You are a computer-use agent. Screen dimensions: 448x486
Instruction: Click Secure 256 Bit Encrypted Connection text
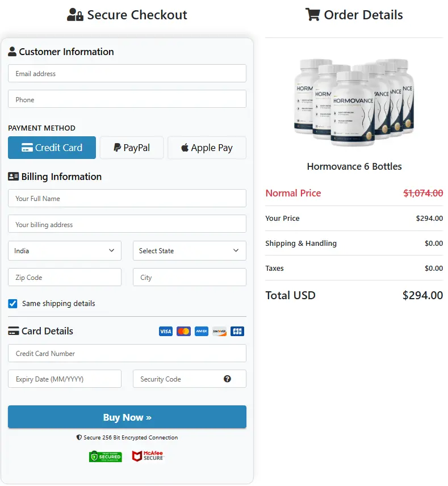tap(131, 437)
